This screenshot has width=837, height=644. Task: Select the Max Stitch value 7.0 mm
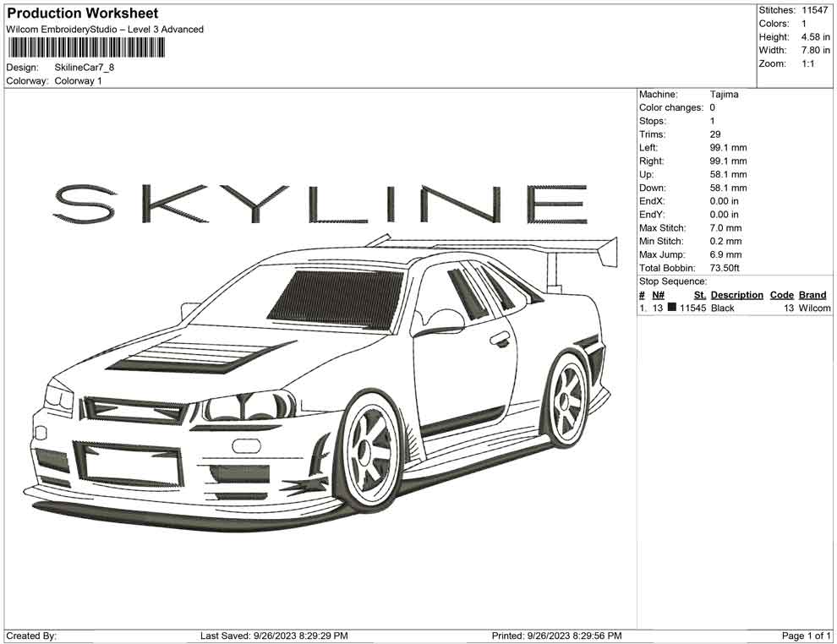coord(725,228)
